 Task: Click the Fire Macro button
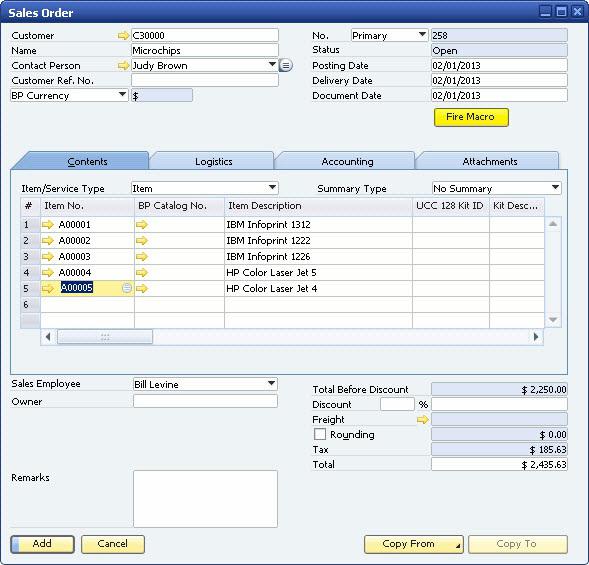click(471, 117)
